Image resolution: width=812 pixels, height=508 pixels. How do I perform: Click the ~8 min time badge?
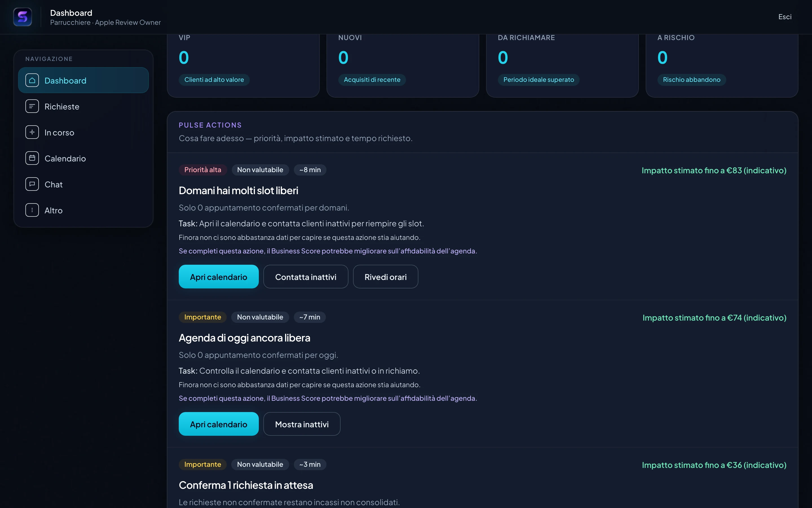(x=310, y=170)
